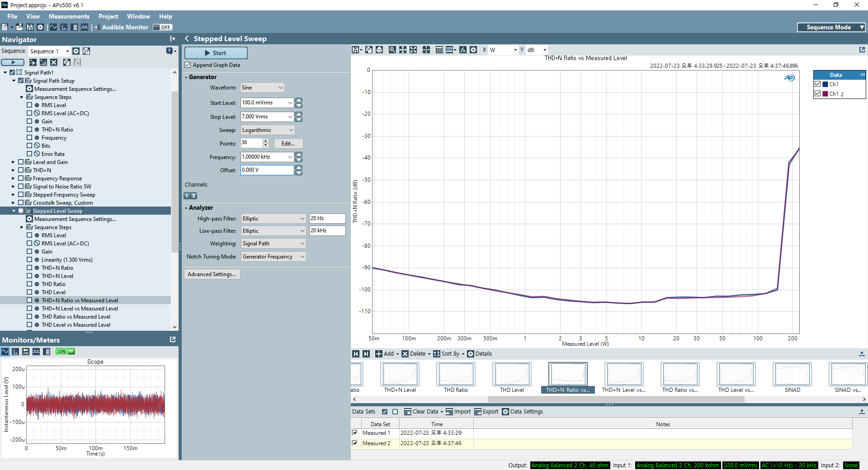Print the graph
Viewport: 868px width, 470px height.
coord(379,50)
